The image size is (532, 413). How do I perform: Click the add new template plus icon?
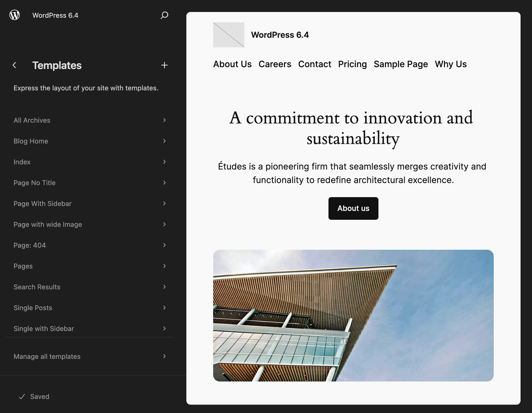(x=164, y=65)
